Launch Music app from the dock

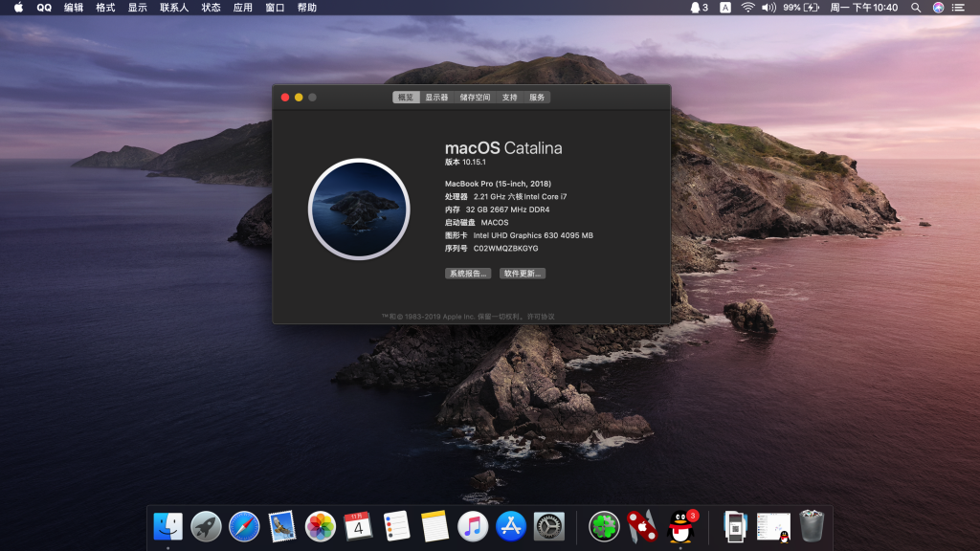tap(473, 526)
